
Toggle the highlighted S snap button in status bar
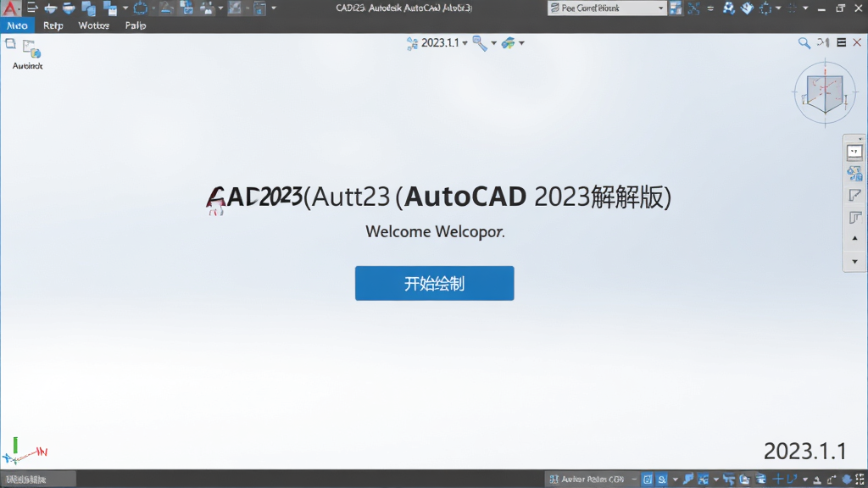662,480
